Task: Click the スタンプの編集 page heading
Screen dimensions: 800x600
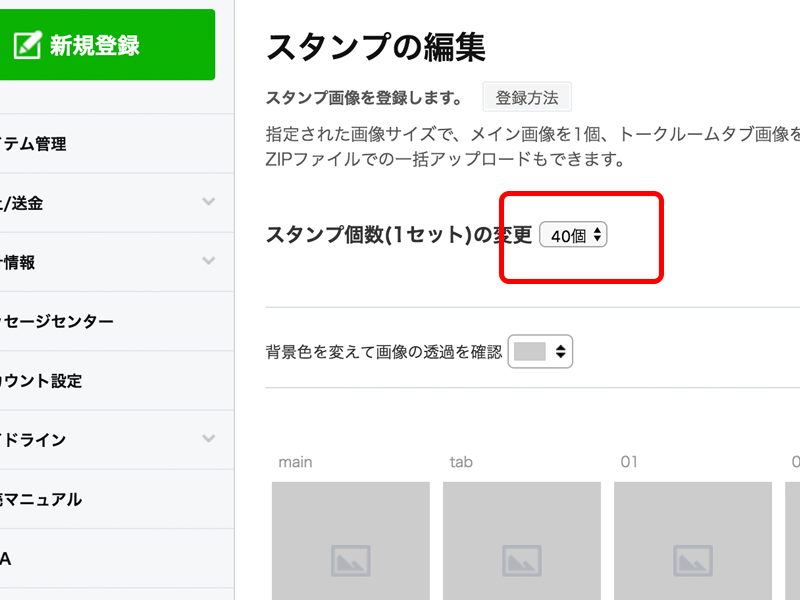Action: pyautogui.click(x=376, y=47)
